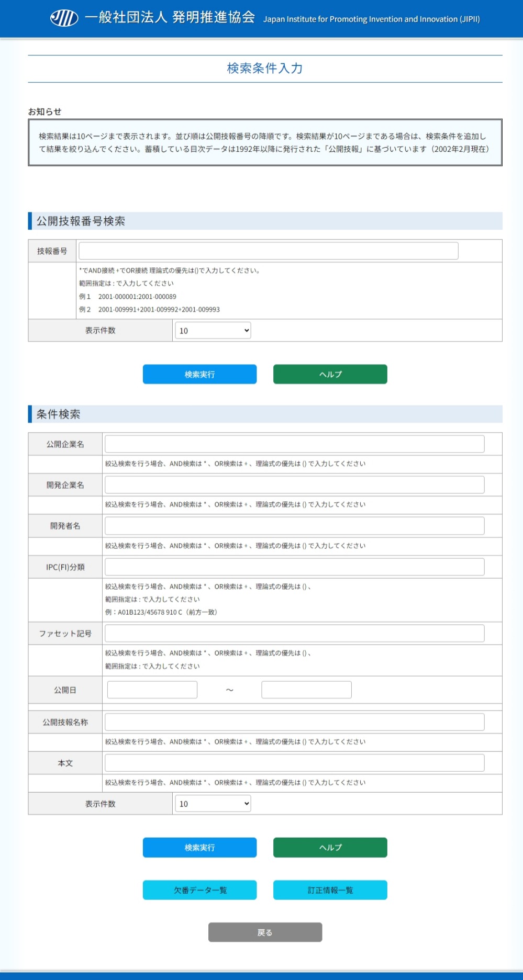Click example text 2001-000001:2001-000089
This screenshot has width=523, height=980.
[137, 297]
